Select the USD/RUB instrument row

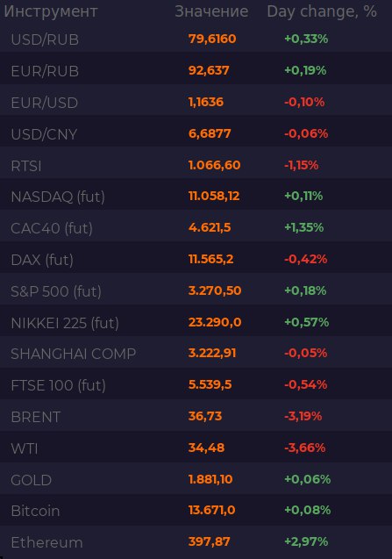click(x=196, y=39)
